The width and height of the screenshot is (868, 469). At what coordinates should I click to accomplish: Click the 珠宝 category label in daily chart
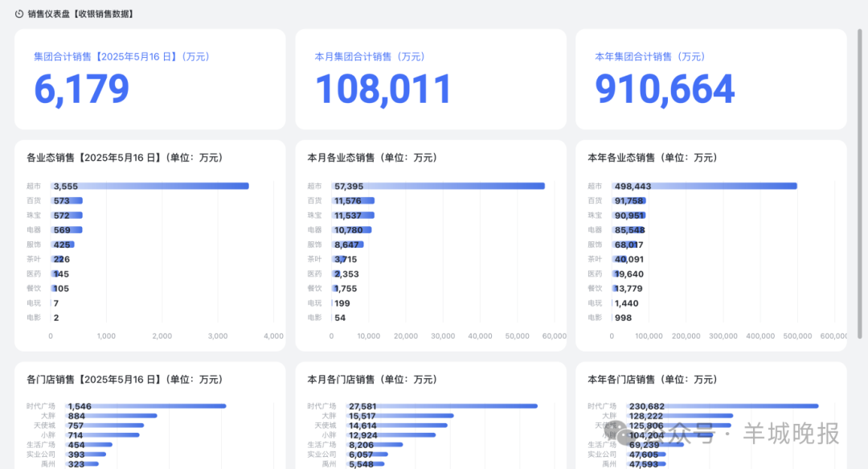tap(33, 216)
